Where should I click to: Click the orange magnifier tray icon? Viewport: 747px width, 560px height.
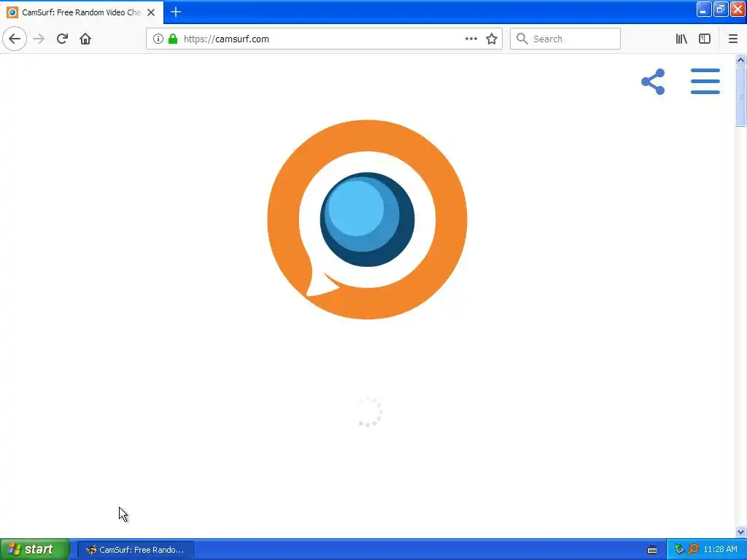click(693, 549)
